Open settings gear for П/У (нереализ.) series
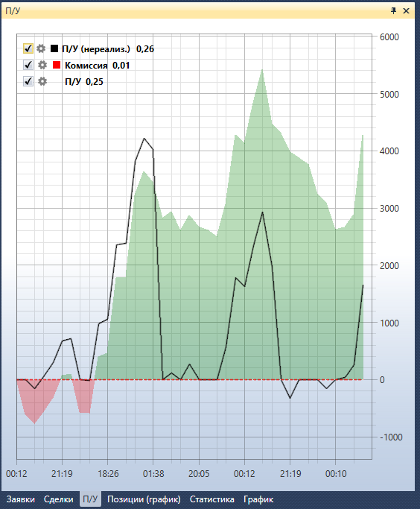 click(x=41, y=48)
